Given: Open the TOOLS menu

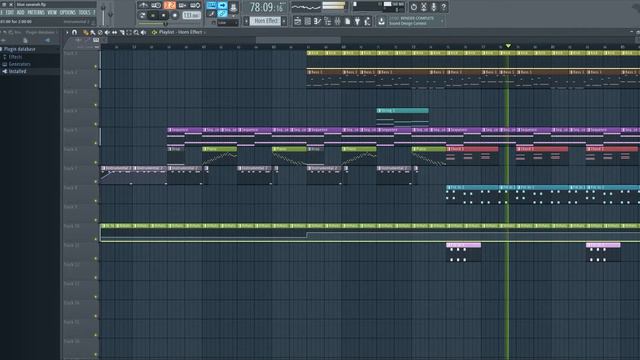Looking at the screenshot, I should pyautogui.click(x=84, y=13).
